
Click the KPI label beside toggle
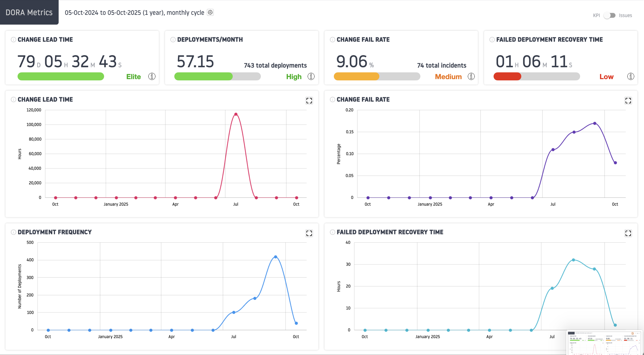click(x=596, y=15)
